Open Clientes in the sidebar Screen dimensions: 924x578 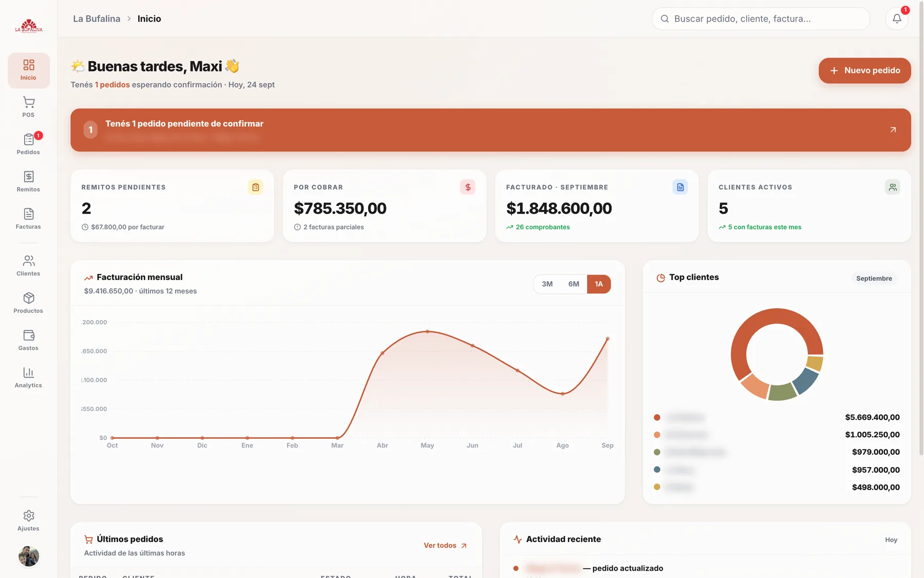(x=28, y=266)
